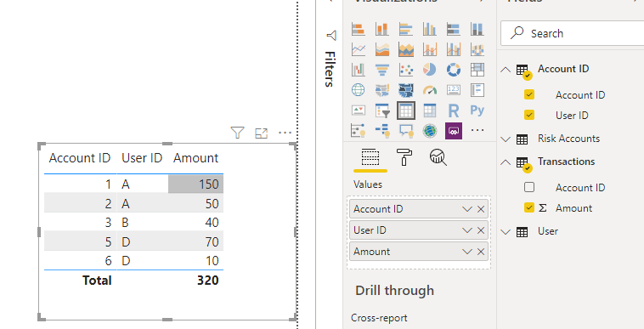Select the Python visual
Viewport: 644px width, 329px height.
(x=477, y=111)
